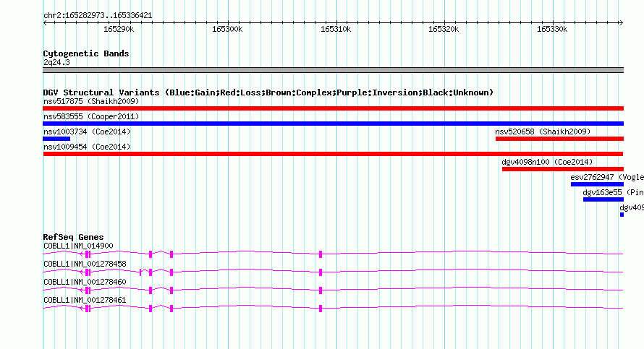
Task: Open the nsv1009454 (Coe2014) variant label
Action: click(87, 147)
